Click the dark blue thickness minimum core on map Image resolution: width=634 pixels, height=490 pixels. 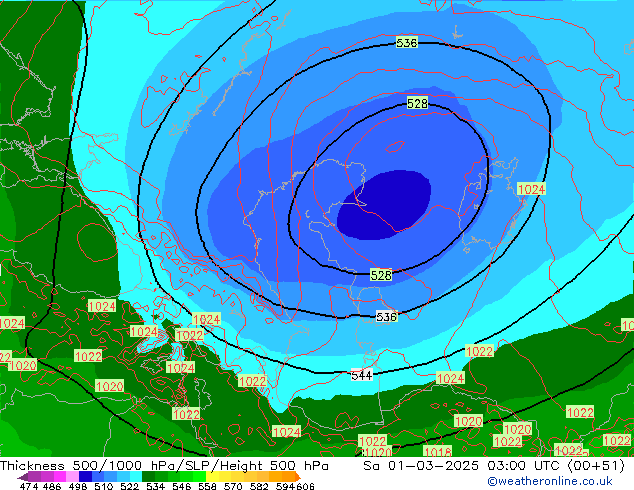tap(384, 205)
